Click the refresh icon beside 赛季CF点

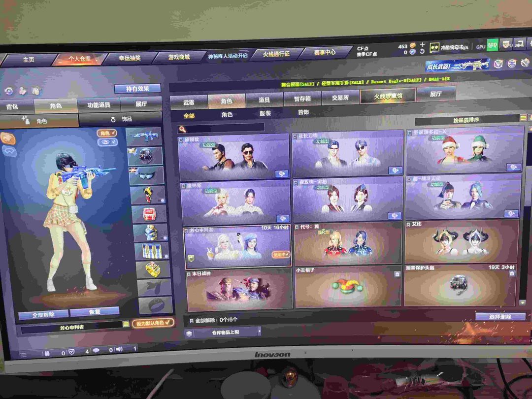point(422,52)
